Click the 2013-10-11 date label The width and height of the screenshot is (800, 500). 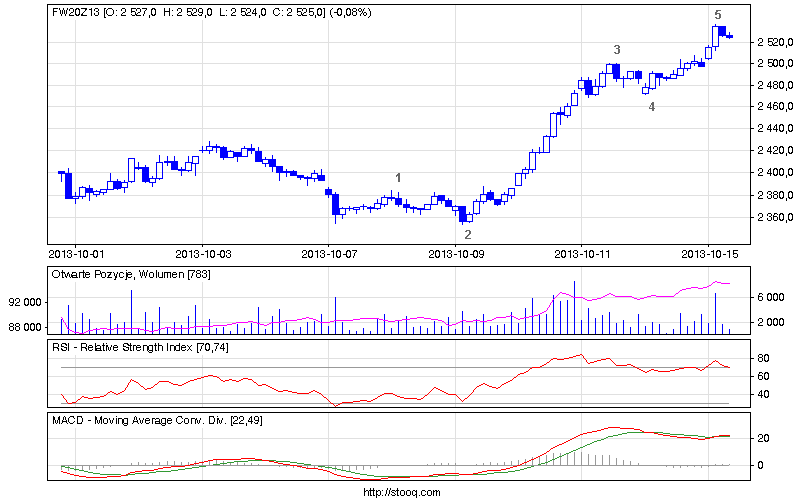point(582,254)
